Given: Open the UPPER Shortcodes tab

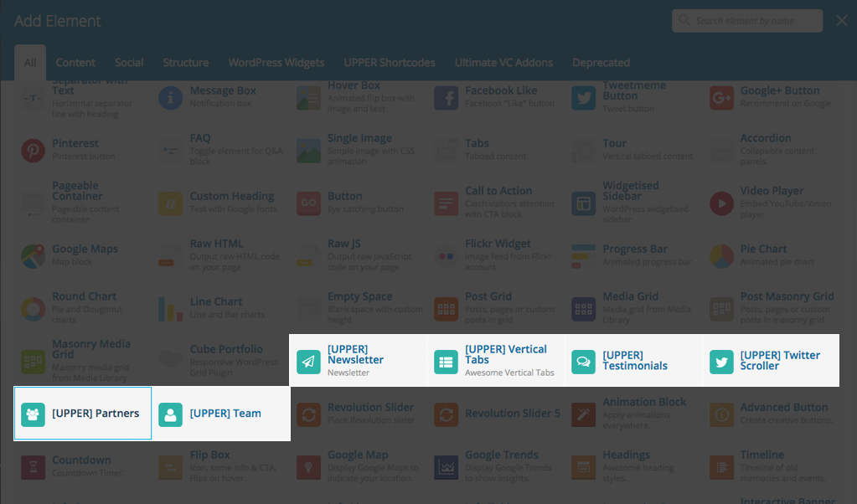Looking at the screenshot, I should (x=390, y=63).
